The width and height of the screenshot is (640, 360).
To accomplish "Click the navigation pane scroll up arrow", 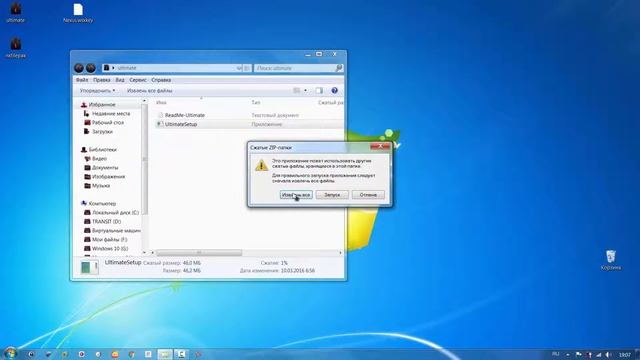I will (x=144, y=101).
